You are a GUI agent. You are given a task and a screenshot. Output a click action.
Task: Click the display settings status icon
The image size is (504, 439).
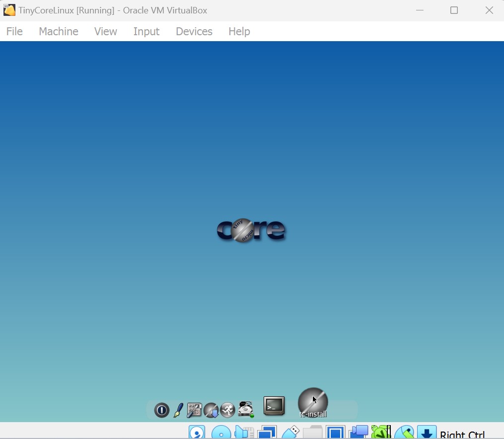coord(336,432)
